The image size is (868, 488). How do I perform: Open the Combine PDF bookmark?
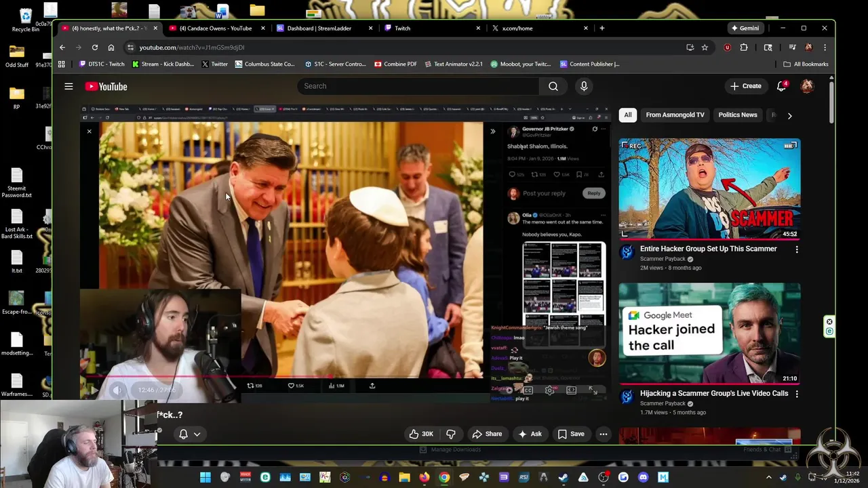click(395, 64)
